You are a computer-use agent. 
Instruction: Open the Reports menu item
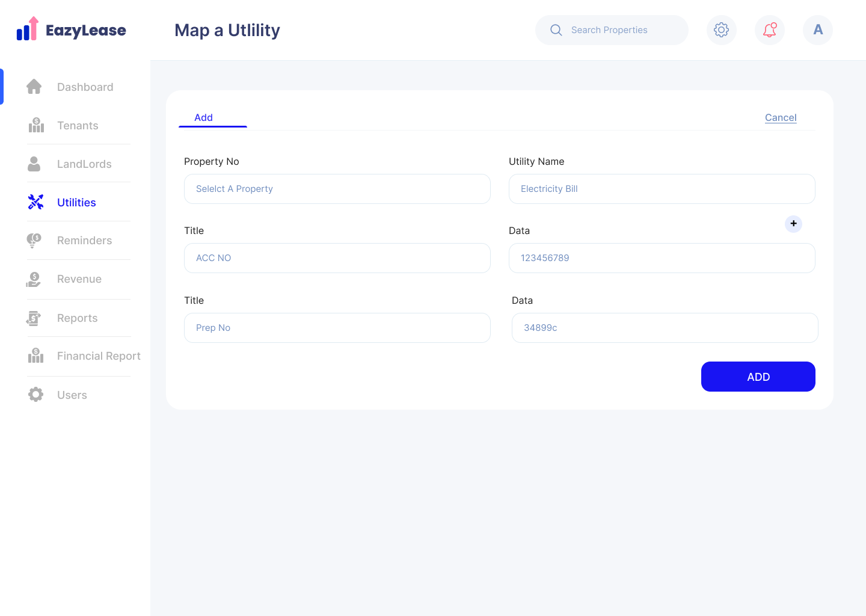click(77, 318)
